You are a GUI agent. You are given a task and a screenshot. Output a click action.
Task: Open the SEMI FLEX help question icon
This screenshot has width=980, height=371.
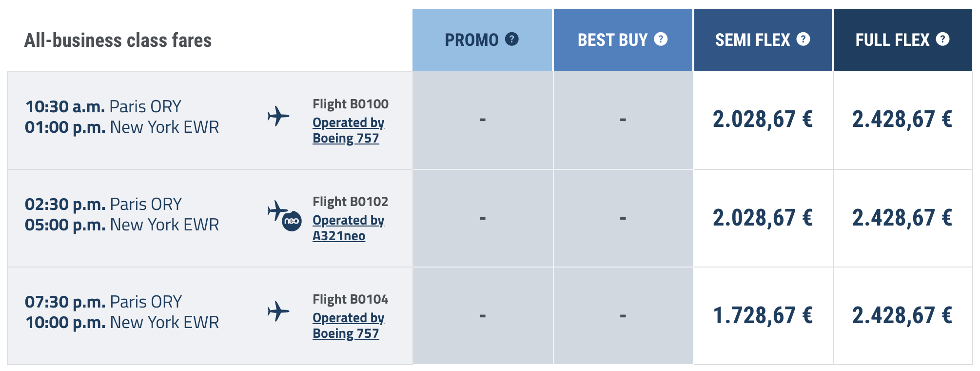point(803,39)
